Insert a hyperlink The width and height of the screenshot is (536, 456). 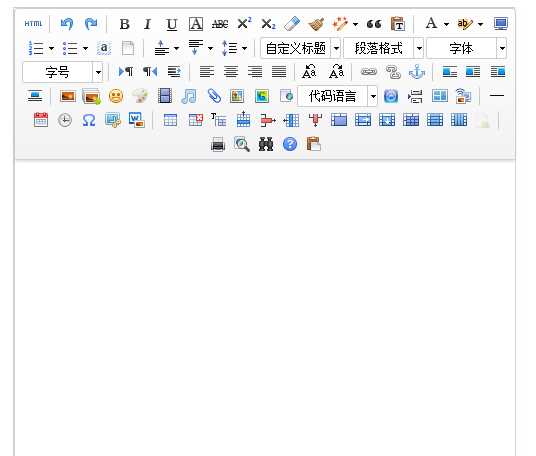coord(369,72)
